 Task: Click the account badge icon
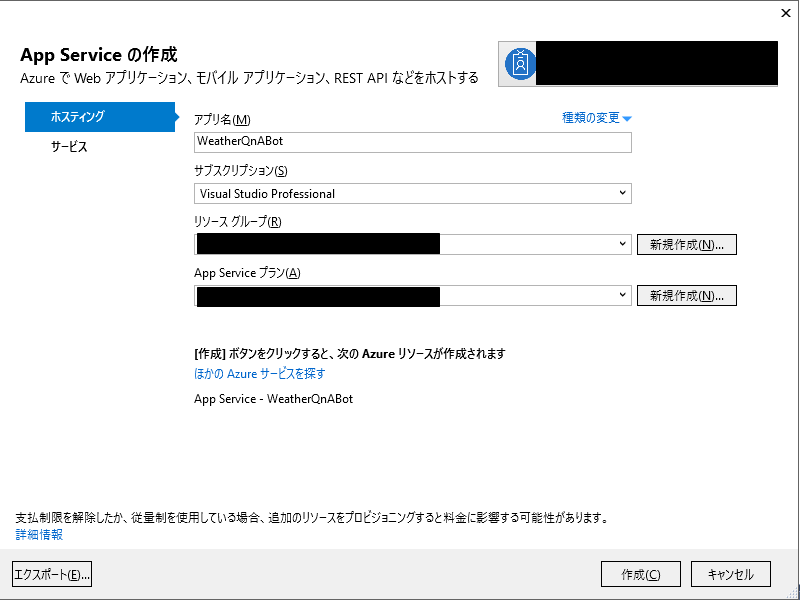(520, 64)
